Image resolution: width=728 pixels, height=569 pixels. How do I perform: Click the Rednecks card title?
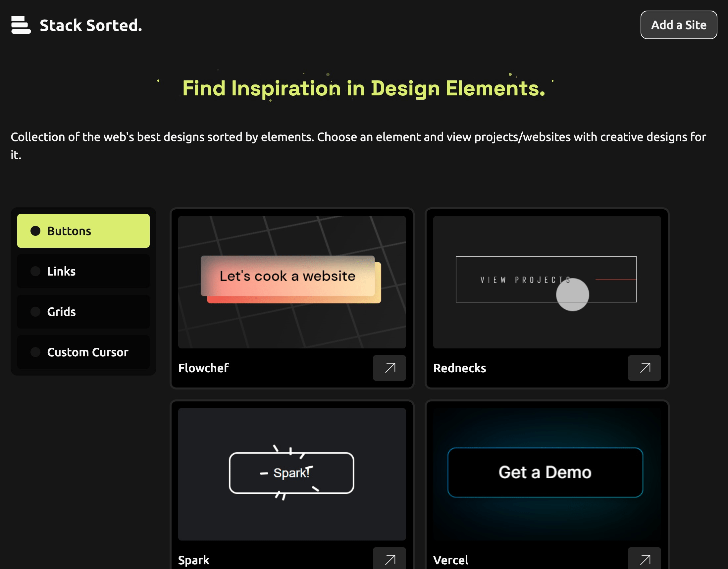pos(460,368)
